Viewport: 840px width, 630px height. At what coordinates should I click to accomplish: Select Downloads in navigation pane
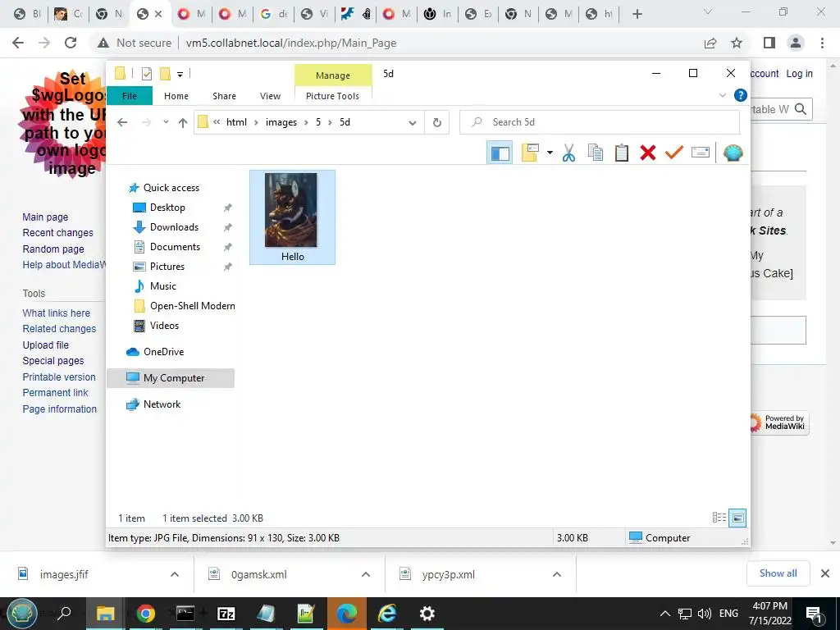(x=174, y=227)
